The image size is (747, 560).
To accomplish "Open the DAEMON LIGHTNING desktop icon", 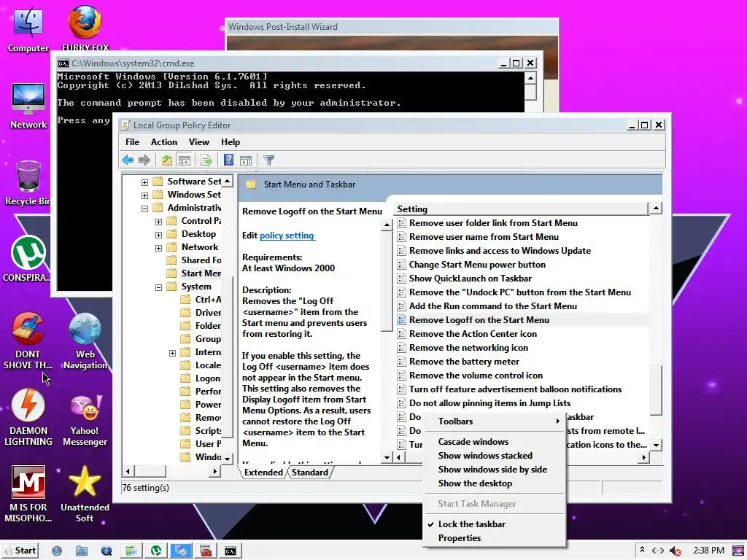I will pyautogui.click(x=28, y=417).
